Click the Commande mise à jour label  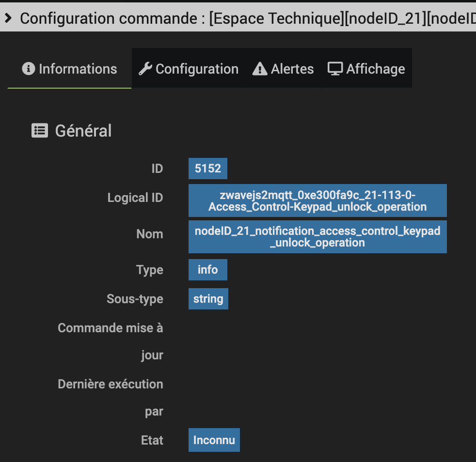111,328
